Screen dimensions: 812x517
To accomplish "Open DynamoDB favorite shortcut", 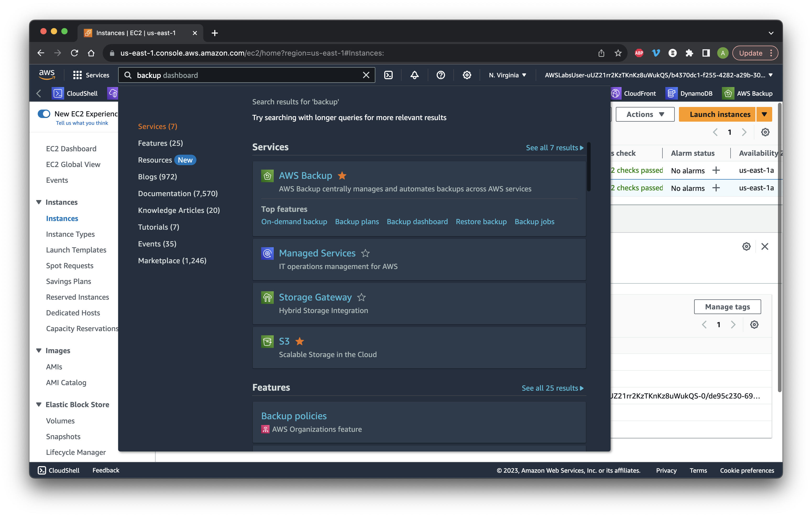I will pyautogui.click(x=689, y=94).
